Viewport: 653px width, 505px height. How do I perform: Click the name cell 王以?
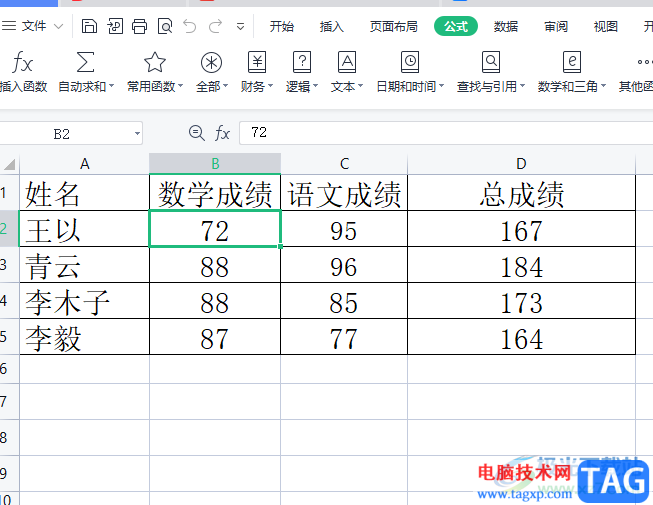coord(85,229)
